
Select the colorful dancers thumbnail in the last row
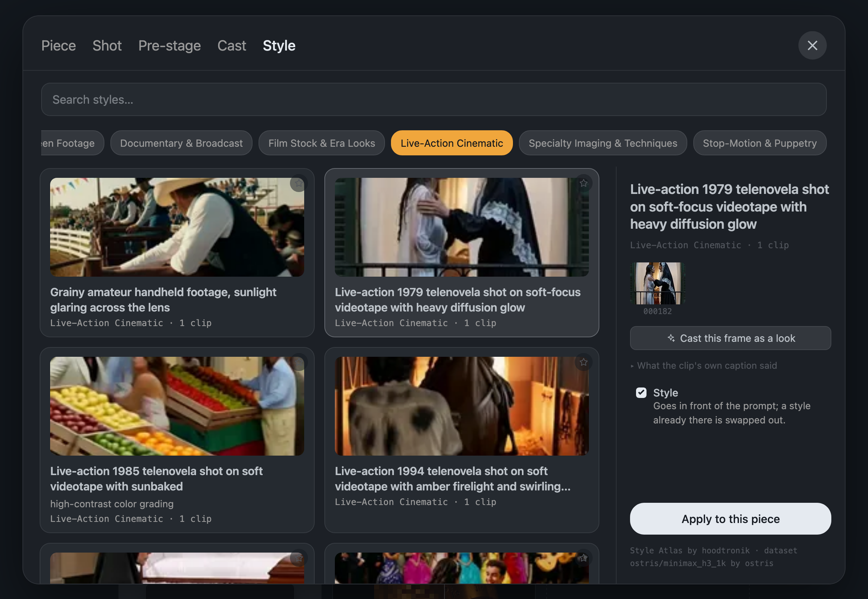462,568
